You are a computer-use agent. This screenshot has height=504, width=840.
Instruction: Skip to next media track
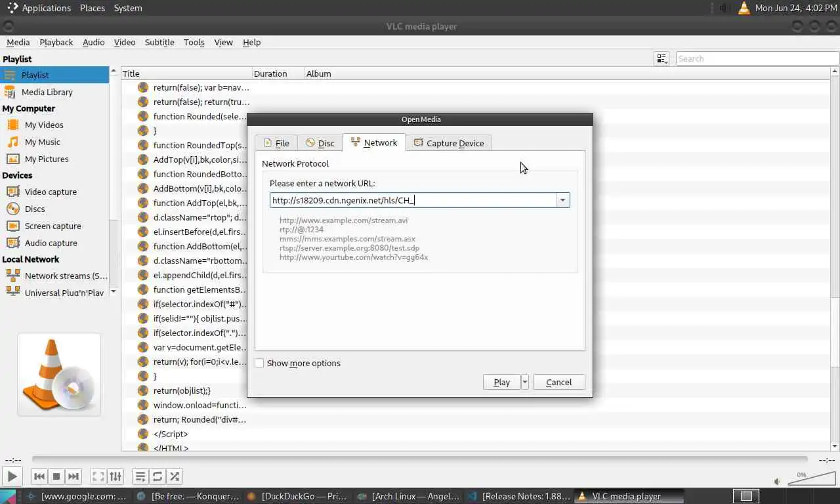73,476
